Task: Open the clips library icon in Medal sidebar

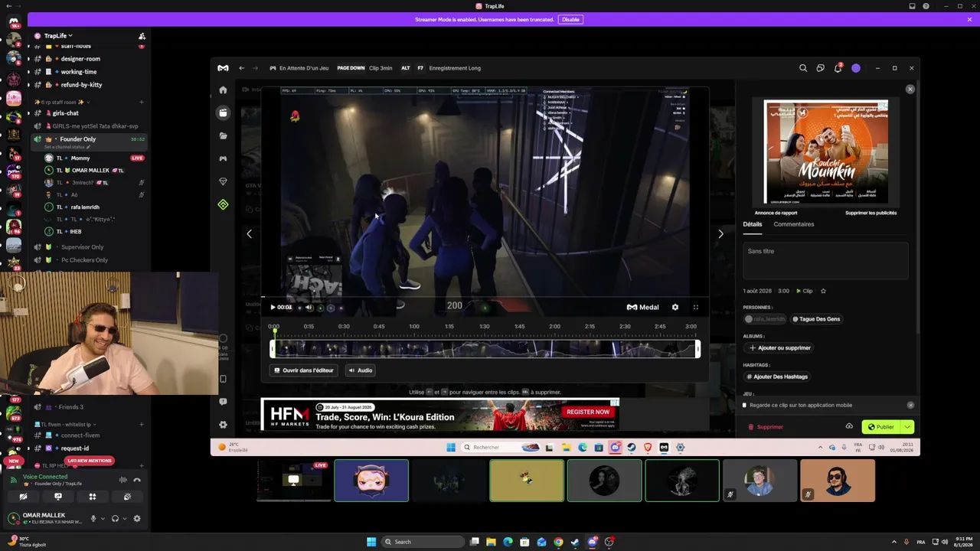Action: (223, 112)
